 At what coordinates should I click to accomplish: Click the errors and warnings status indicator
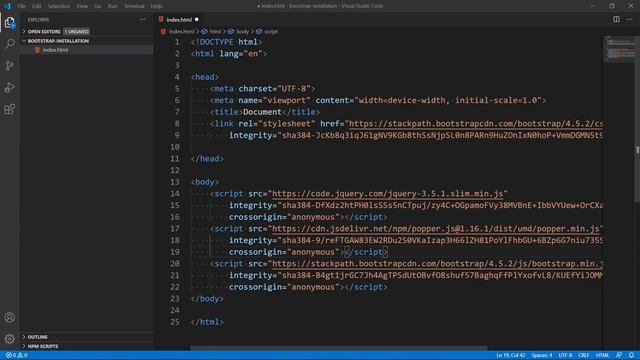17,355
